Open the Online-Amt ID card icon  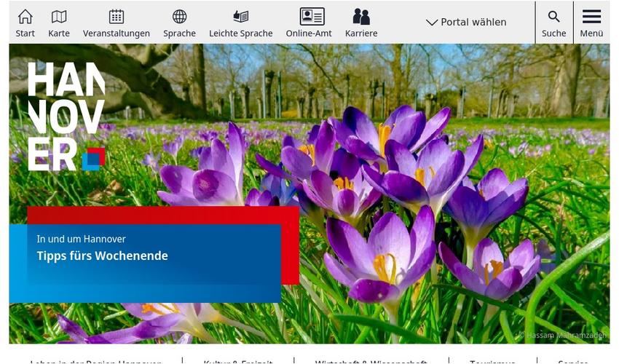[312, 17]
